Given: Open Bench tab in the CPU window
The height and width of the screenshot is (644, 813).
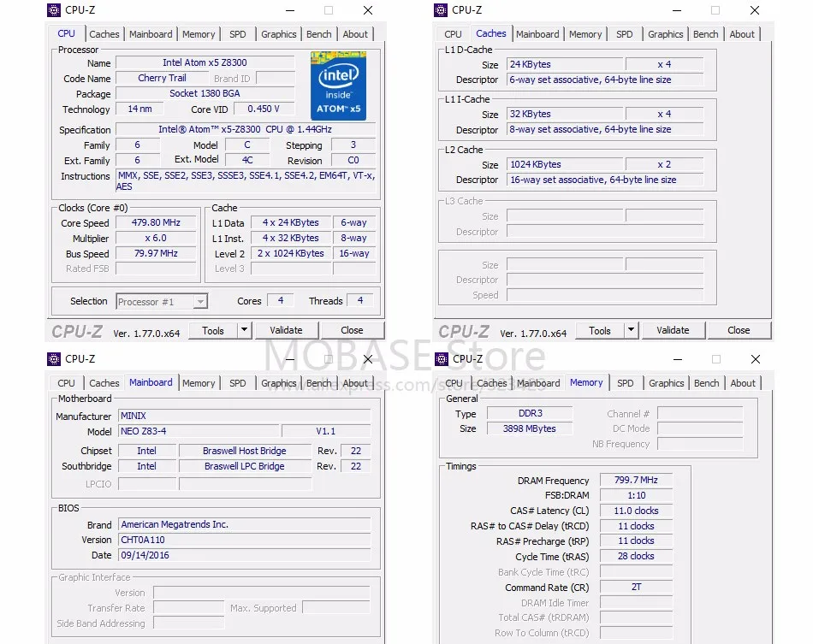Looking at the screenshot, I should (319, 34).
